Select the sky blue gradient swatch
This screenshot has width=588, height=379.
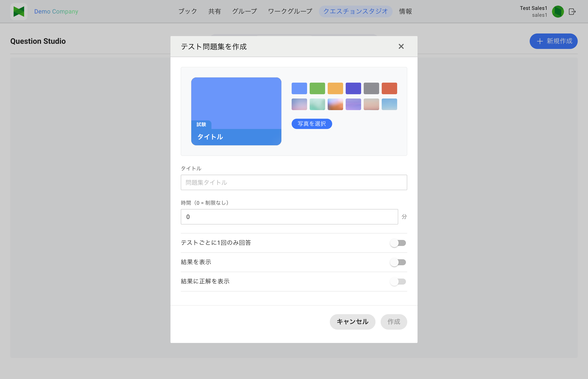[389, 104]
